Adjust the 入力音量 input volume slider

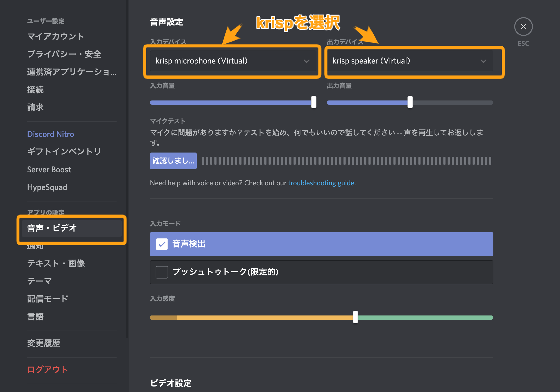[314, 102]
